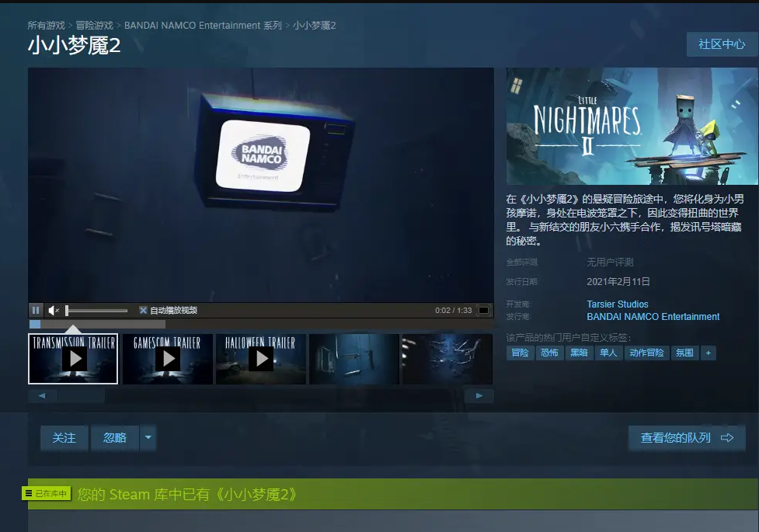
Task: Play the Gamescom Trailer thumbnail
Action: (168, 359)
